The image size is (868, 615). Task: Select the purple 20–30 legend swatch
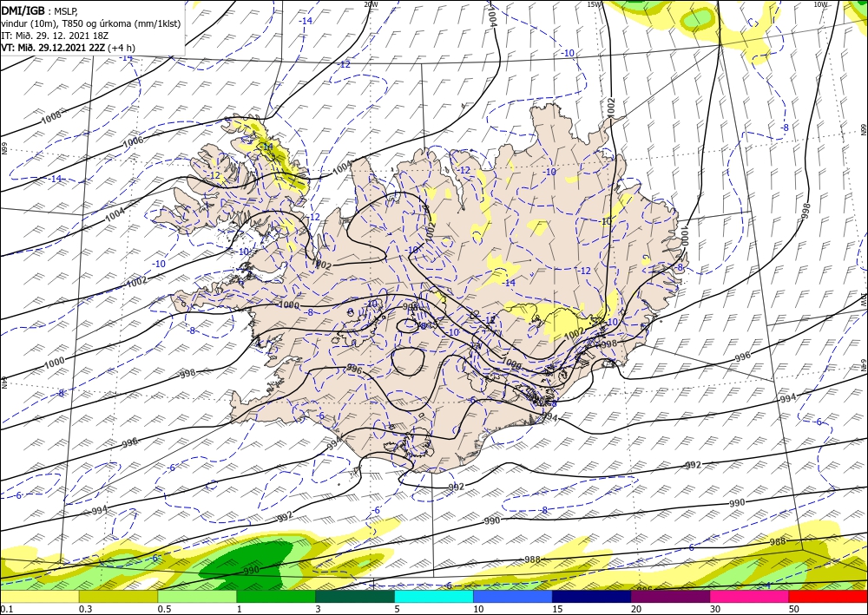tap(670, 596)
